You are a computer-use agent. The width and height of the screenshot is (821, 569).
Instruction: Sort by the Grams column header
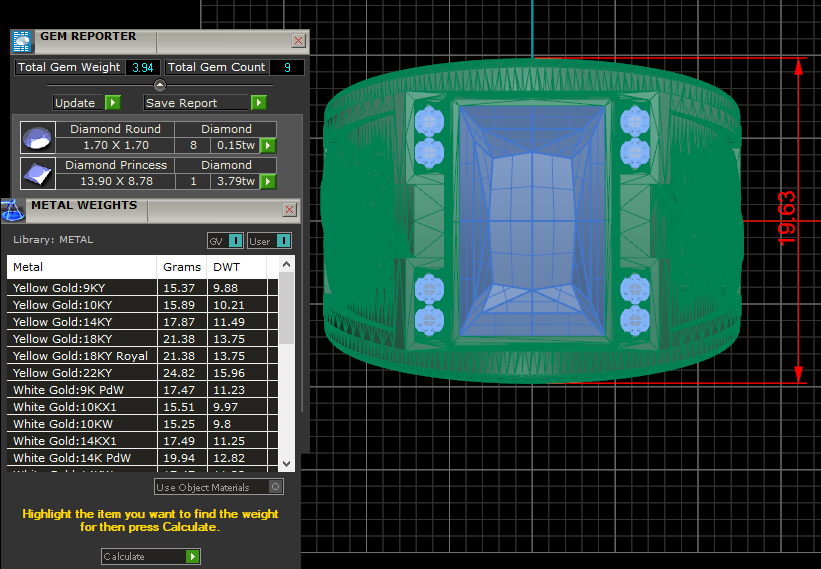[x=181, y=268]
